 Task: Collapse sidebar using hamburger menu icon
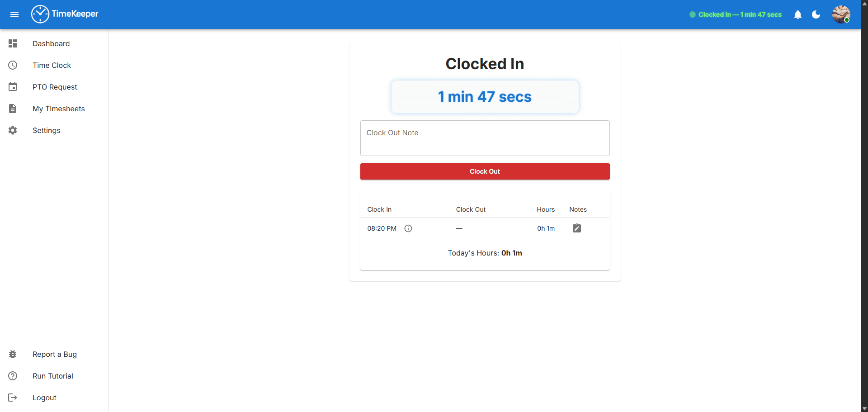pos(14,14)
